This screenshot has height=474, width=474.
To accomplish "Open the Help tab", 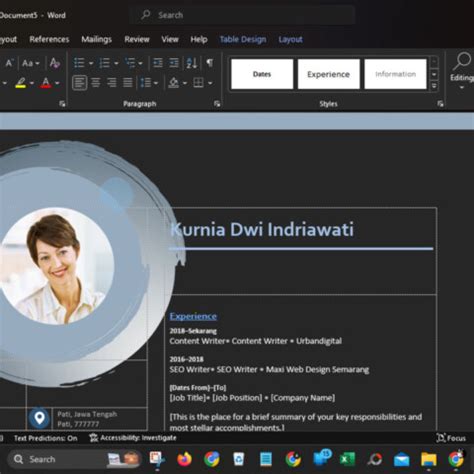I will click(199, 39).
